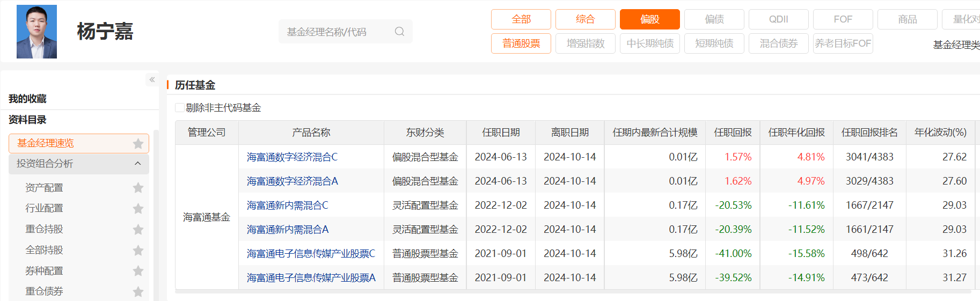
Task: Select the QDII filter tab
Action: 778,19
